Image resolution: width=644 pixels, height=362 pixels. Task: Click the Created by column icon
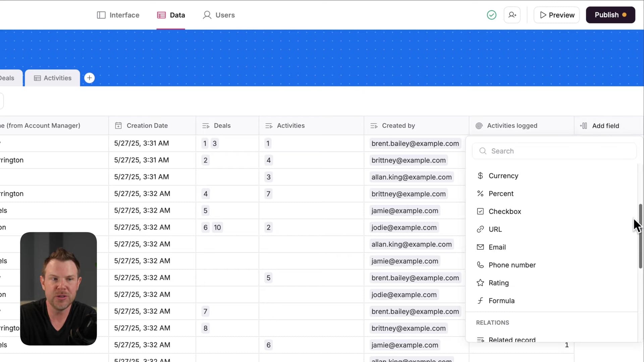coord(374,126)
